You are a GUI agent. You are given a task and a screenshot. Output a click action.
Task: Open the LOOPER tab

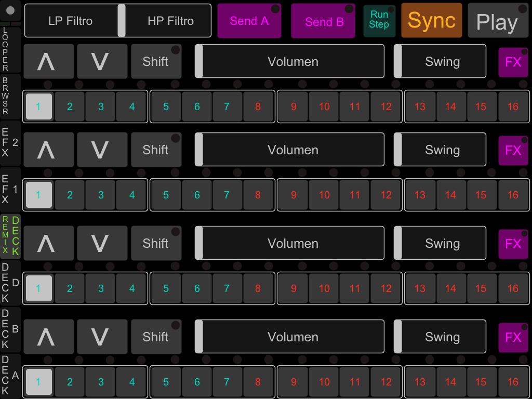pos(10,50)
